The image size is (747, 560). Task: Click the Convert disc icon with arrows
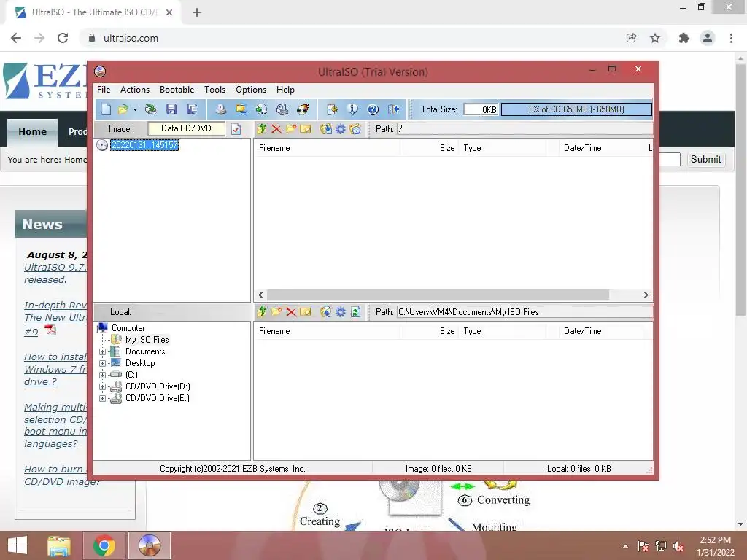coord(262,109)
